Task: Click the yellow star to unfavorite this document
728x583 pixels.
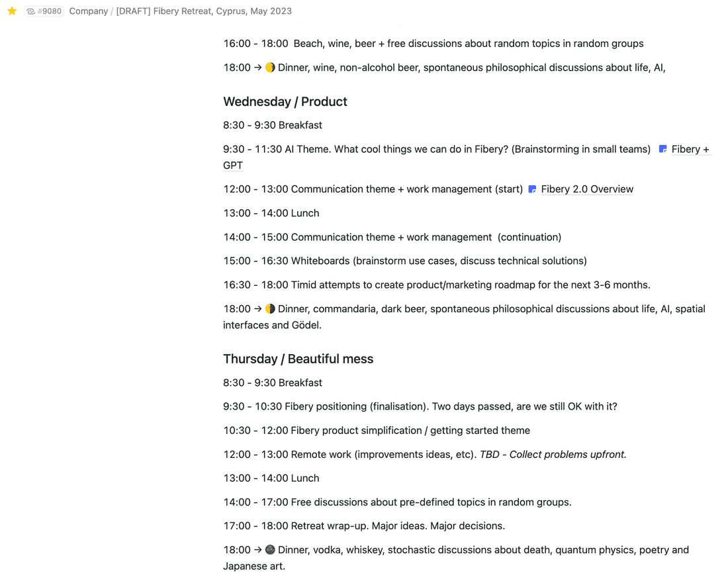Action: pos(12,11)
